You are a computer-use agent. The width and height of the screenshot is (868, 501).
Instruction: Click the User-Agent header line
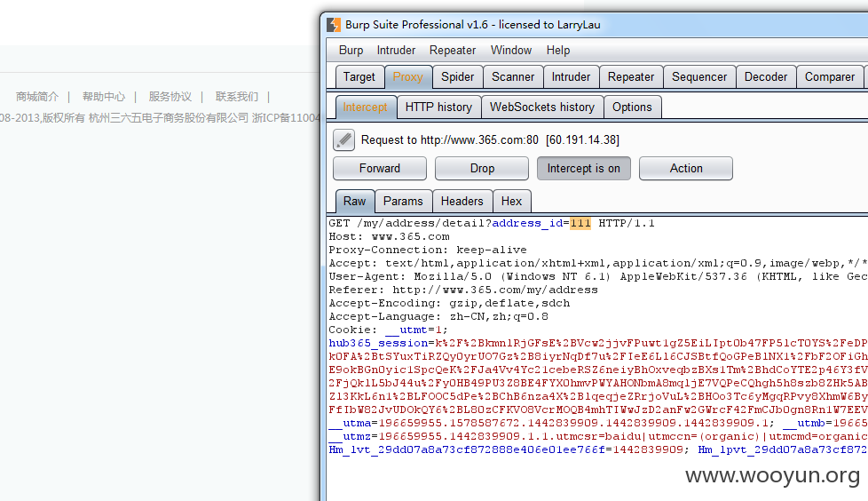[x=598, y=276]
